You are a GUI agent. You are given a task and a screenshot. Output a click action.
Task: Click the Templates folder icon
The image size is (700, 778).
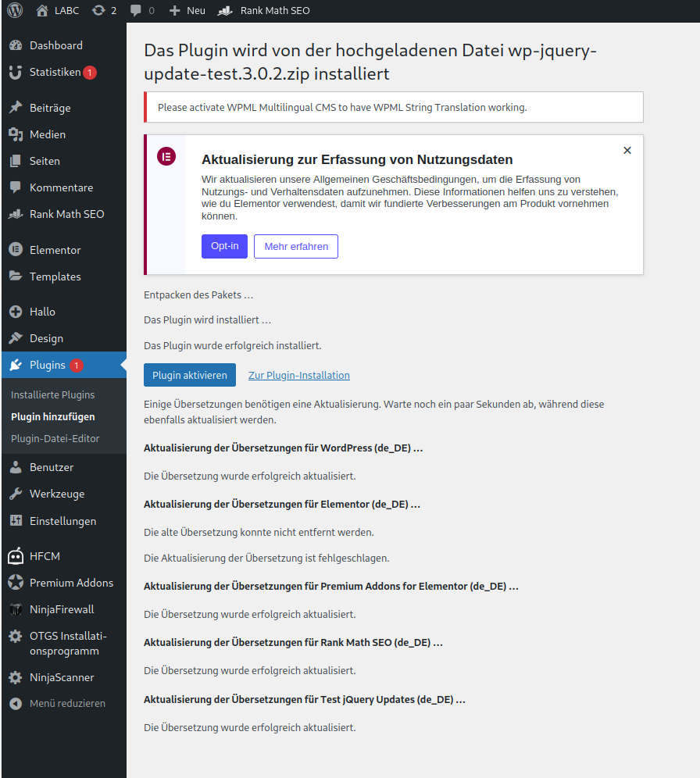pos(16,277)
